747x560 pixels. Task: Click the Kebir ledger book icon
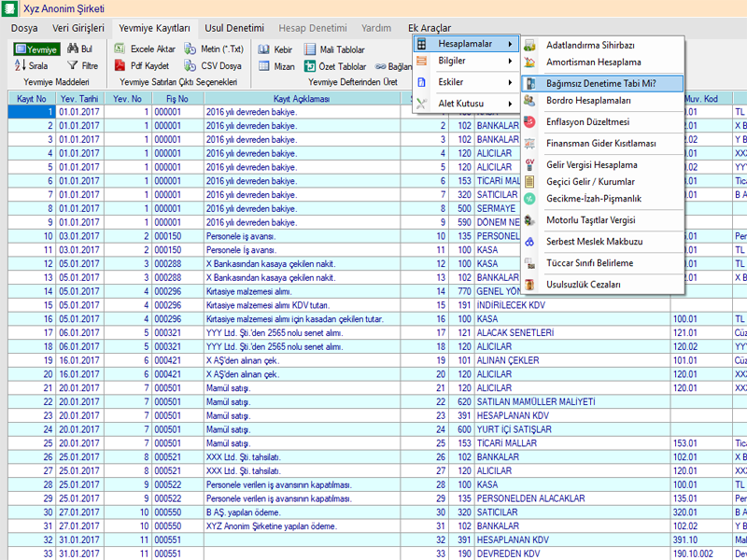coord(264,49)
